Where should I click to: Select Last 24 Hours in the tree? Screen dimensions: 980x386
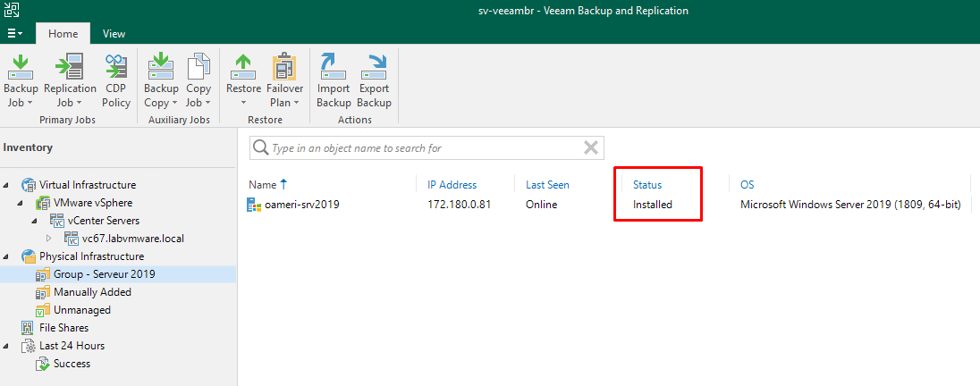click(72, 346)
